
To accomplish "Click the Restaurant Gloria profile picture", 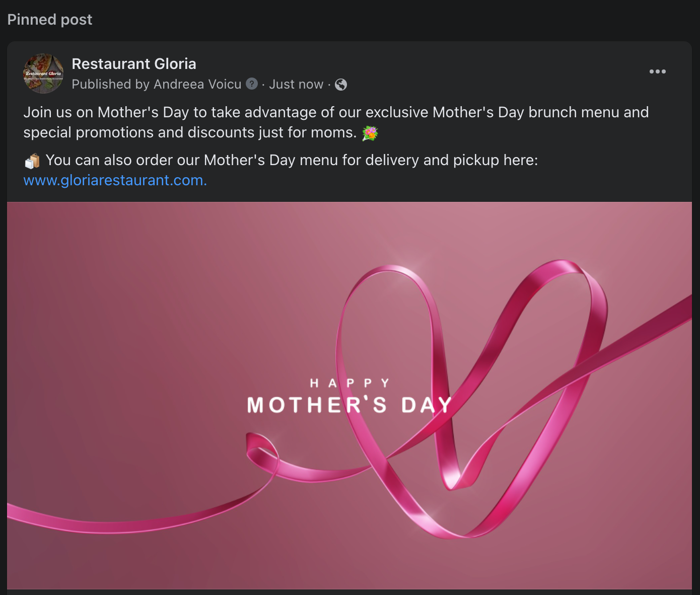I will [43, 73].
